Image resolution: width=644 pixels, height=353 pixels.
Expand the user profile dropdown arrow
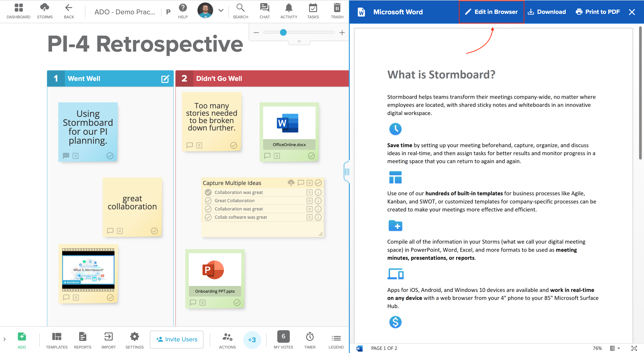(x=221, y=11)
